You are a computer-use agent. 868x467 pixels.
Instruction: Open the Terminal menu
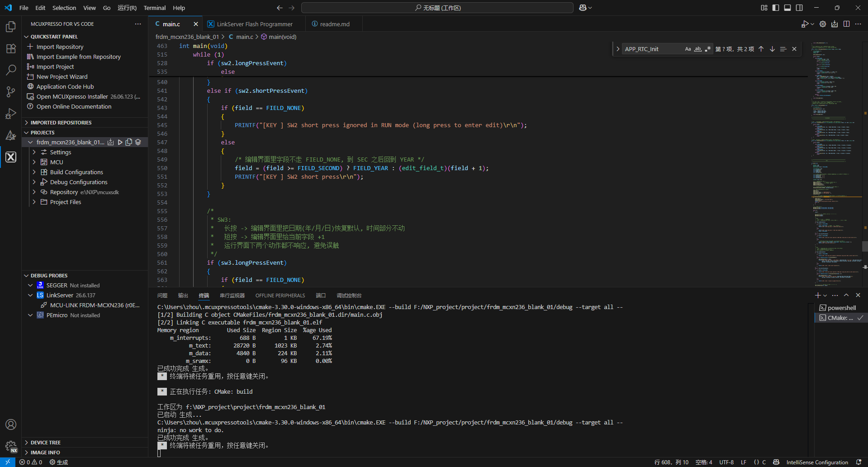click(155, 8)
